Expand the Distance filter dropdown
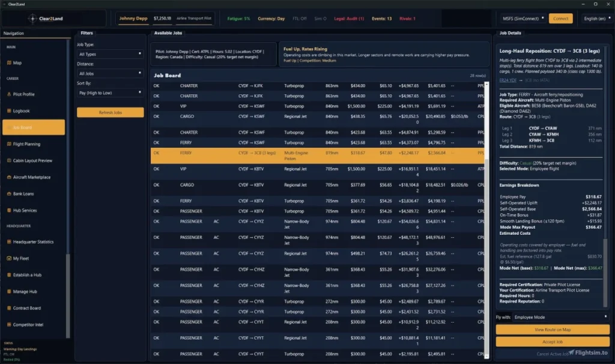This screenshot has height=364, width=615. click(x=111, y=73)
